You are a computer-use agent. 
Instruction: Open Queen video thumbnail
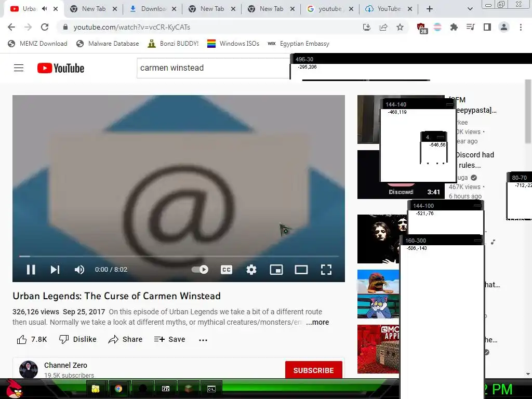point(382,239)
